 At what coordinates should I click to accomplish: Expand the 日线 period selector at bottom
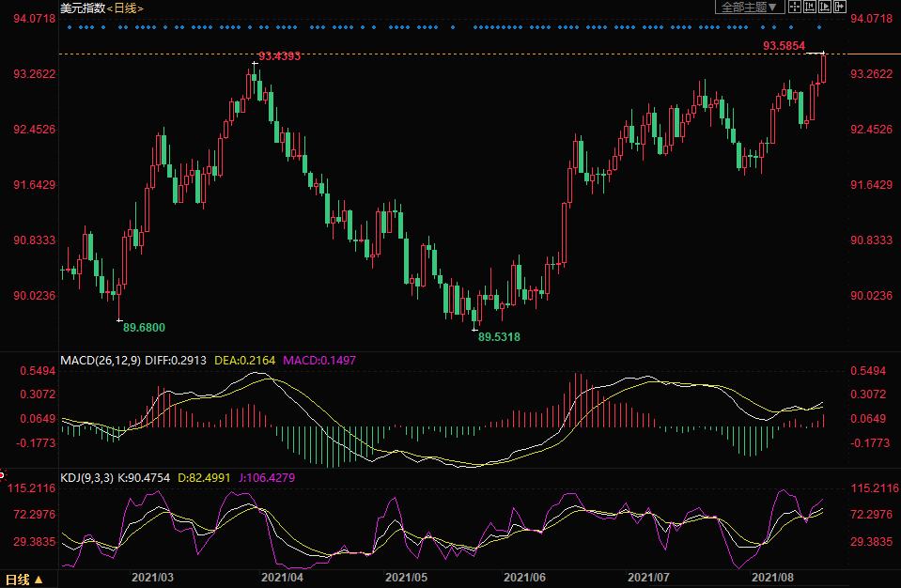tap(24, 580)
